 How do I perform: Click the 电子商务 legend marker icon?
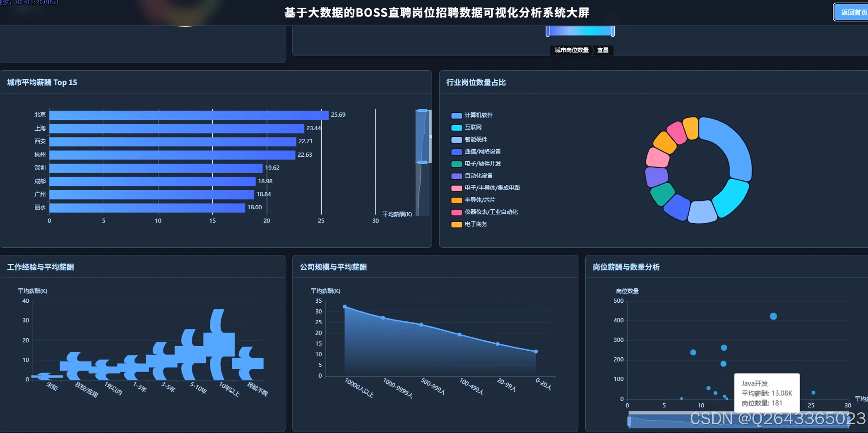click(457, 224)
